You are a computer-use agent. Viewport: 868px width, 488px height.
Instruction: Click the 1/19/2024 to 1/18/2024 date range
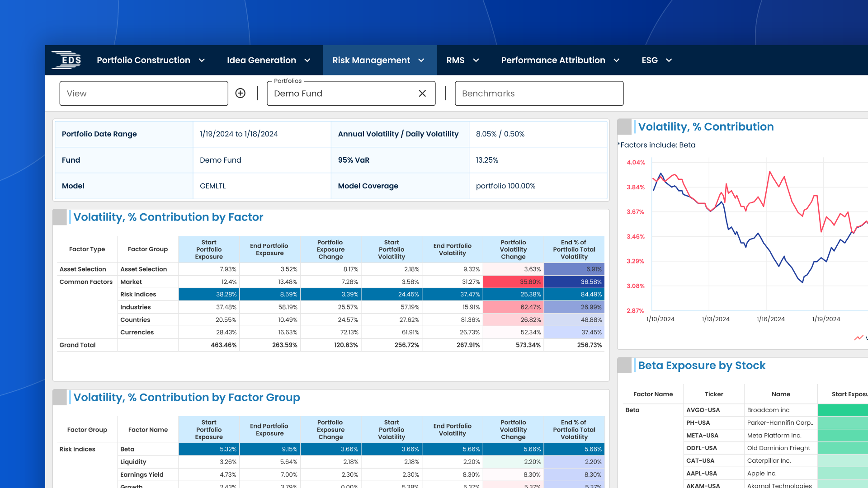[x=239, y=134]
